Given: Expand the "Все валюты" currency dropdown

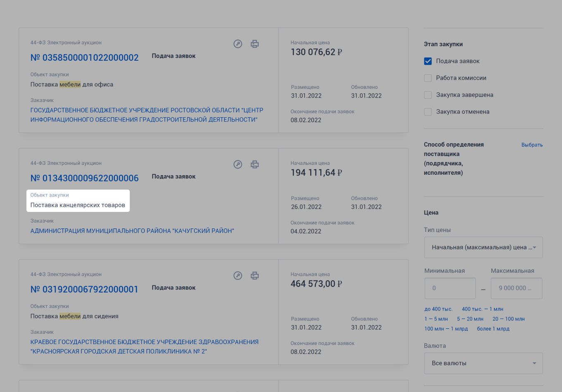Looking at the screenshot, I should pyautogui.click(x=483, y=363).
